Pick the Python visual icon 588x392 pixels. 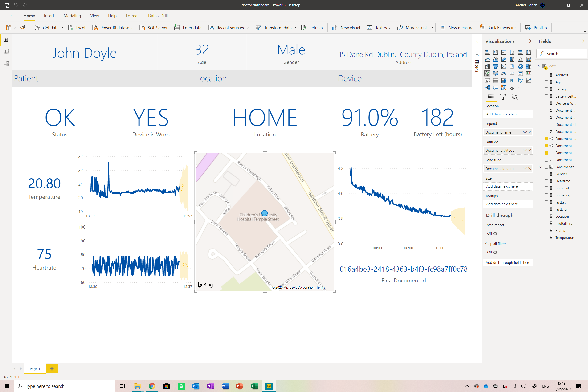[520, 81]
